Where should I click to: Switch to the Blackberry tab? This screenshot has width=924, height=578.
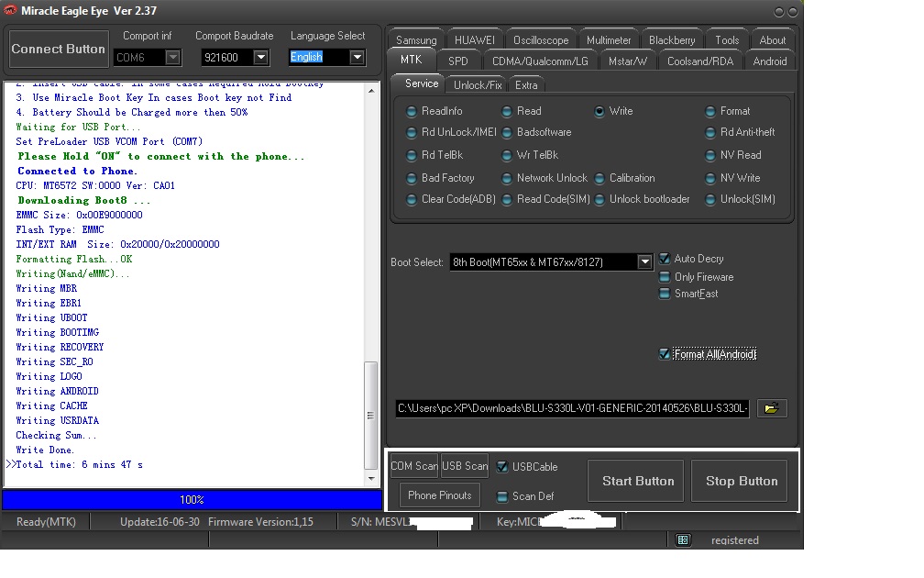click(x=672, y=40)
